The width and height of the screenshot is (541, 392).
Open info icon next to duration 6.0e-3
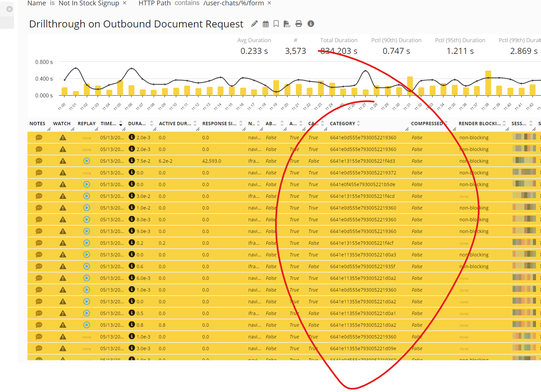(x=132, y=278)
